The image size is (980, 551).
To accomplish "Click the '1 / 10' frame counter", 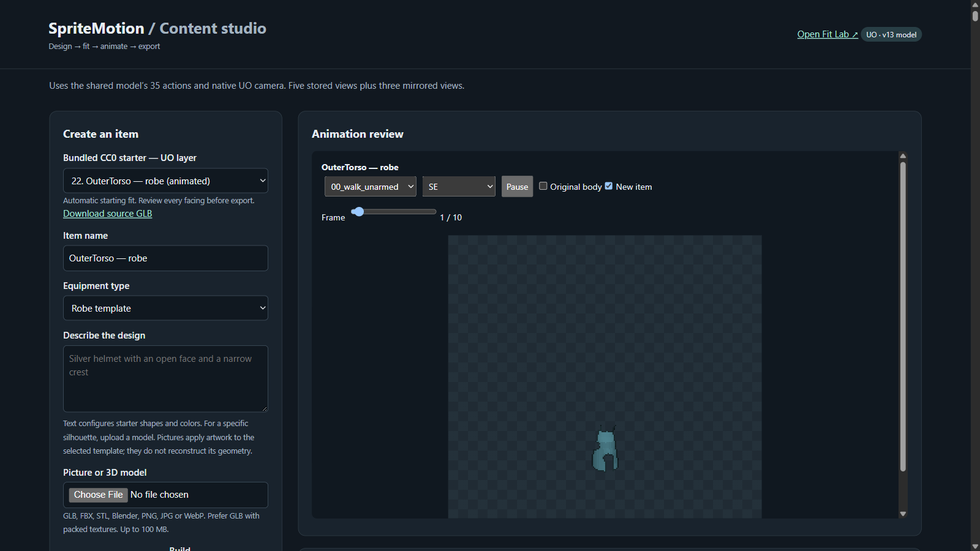I will (x=451, y=217).
